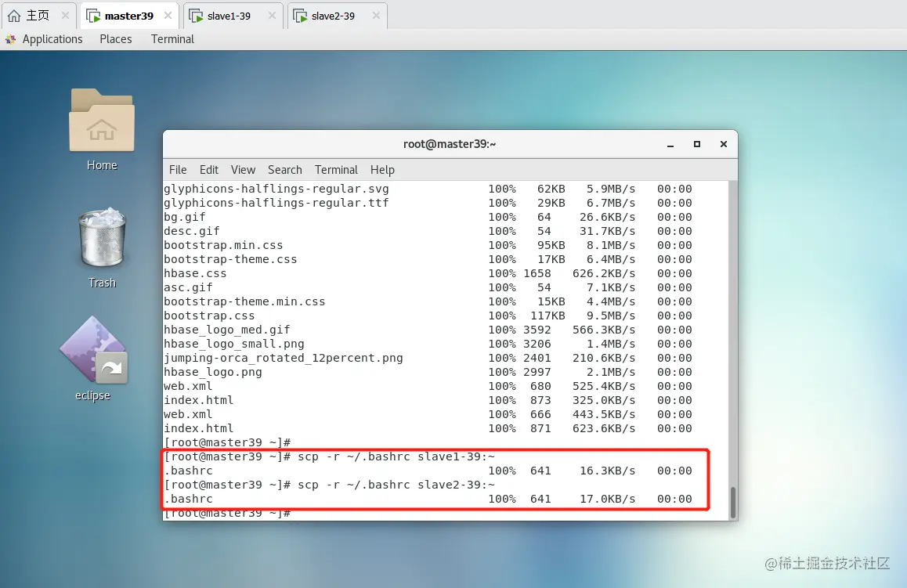Click the .bashrc line showing 16.3KB/s
The width and height of the screenshot is (907, 588).
point(428,471)
